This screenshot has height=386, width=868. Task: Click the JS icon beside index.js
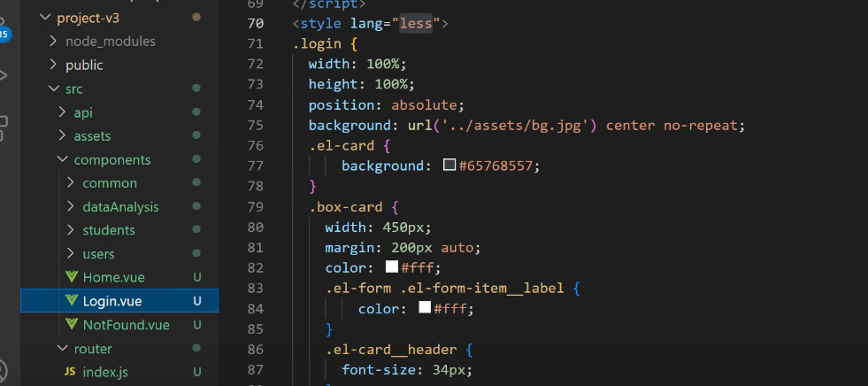70,372
